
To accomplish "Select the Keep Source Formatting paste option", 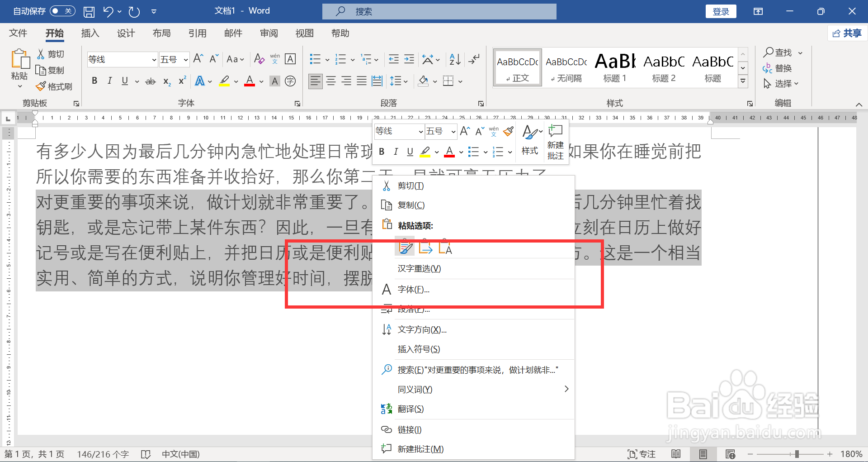I will (405, 247).
